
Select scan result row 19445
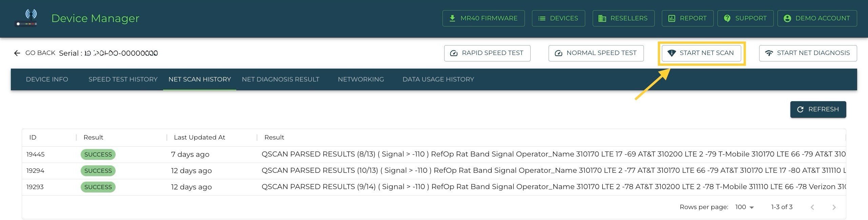coord(36,154)
